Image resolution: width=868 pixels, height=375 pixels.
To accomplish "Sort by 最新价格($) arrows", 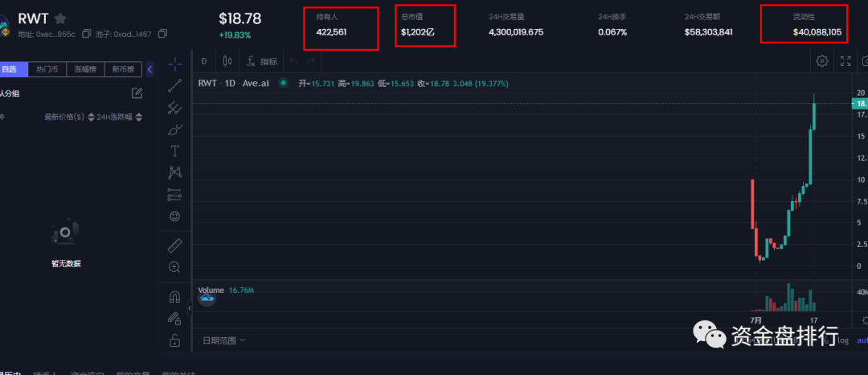I will 92,117.
